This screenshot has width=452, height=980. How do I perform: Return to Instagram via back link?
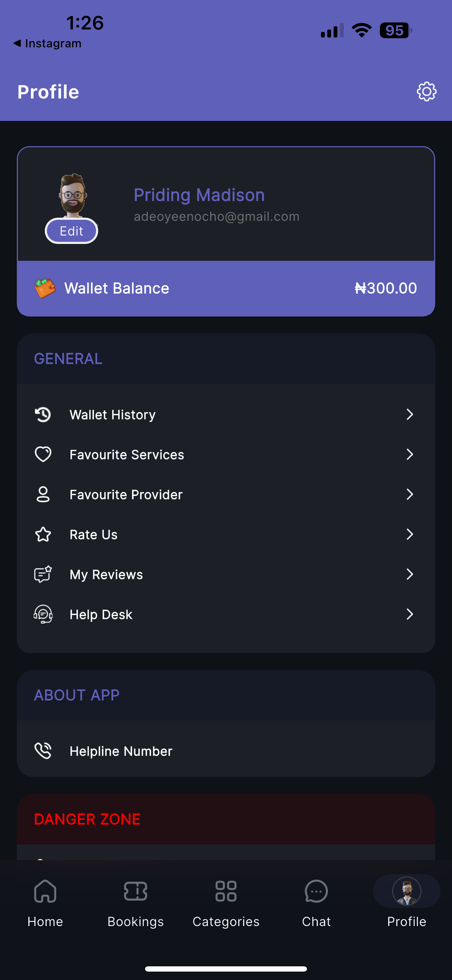(47, 43)
